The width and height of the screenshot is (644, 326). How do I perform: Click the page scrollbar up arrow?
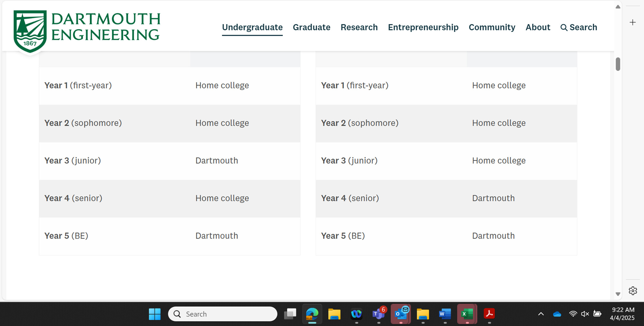618,7
